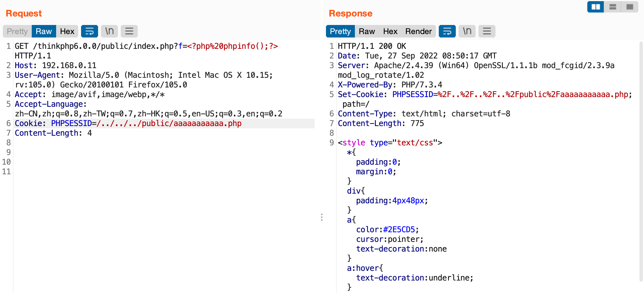Click the Request Content-Length: 4 line
Image resolution: width=644 pixels, height=293 pixels.
53,133
